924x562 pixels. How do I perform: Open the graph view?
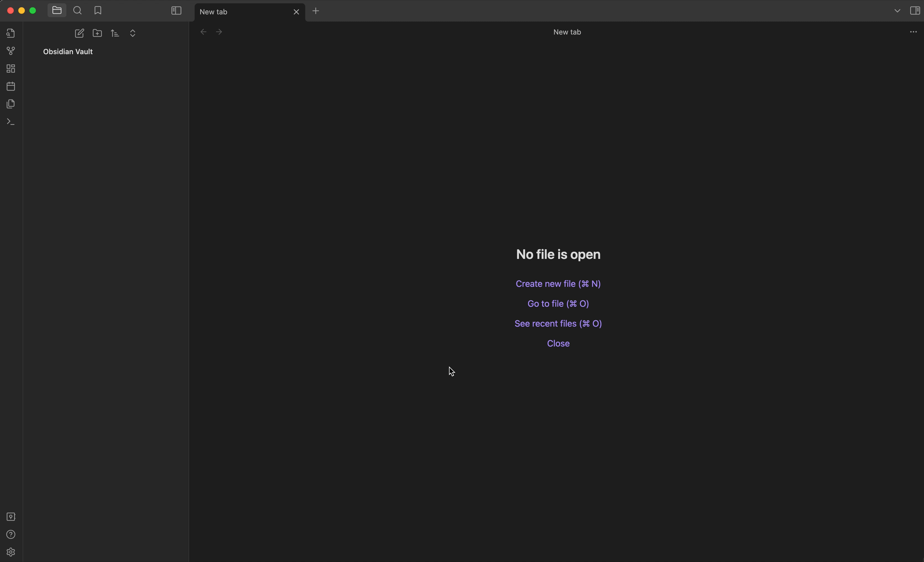[x=10, y=51]
